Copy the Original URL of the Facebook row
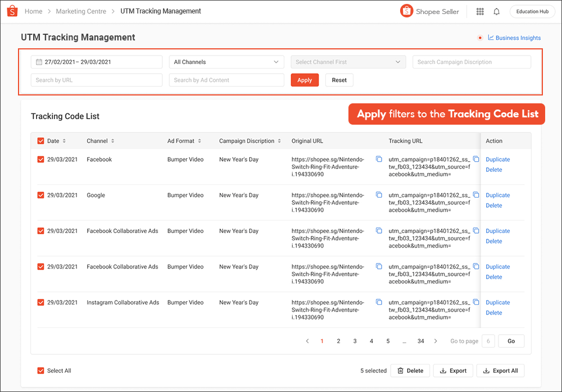The width and height of the screenshot is (562, 392). coord(379,159)
